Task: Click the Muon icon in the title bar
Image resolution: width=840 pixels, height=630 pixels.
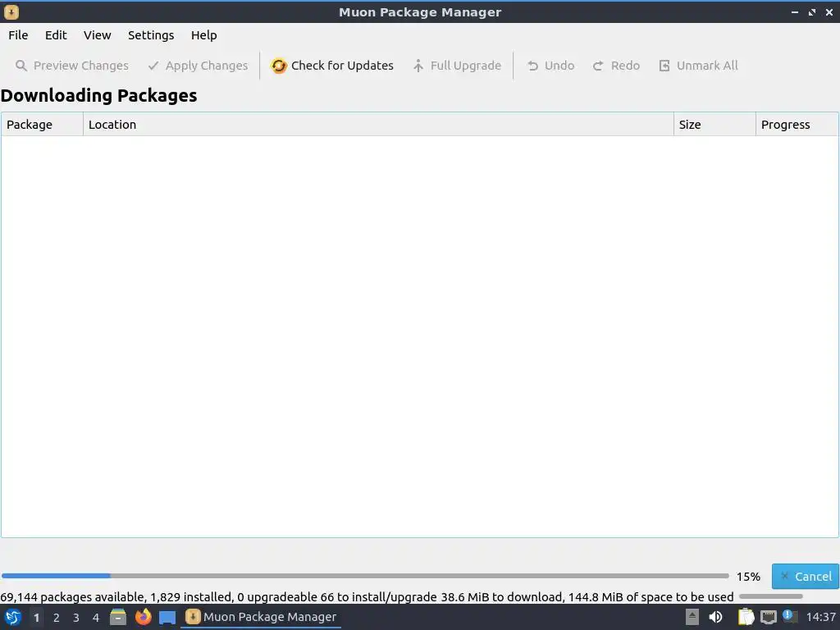Action: pos(11,11)
